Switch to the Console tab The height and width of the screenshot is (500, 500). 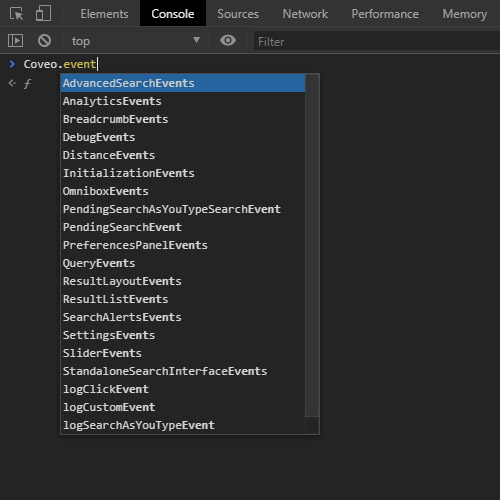[x=173, y=14]
